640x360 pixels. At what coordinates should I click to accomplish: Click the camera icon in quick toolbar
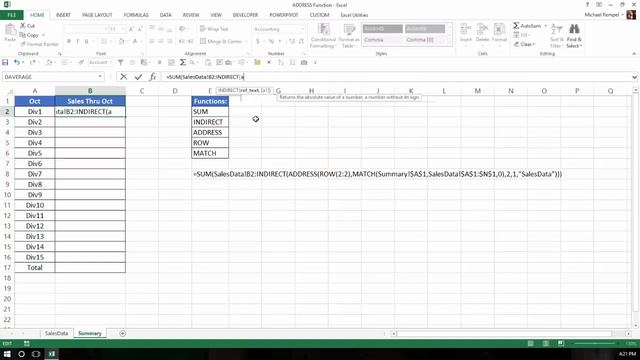coord(304,62)
